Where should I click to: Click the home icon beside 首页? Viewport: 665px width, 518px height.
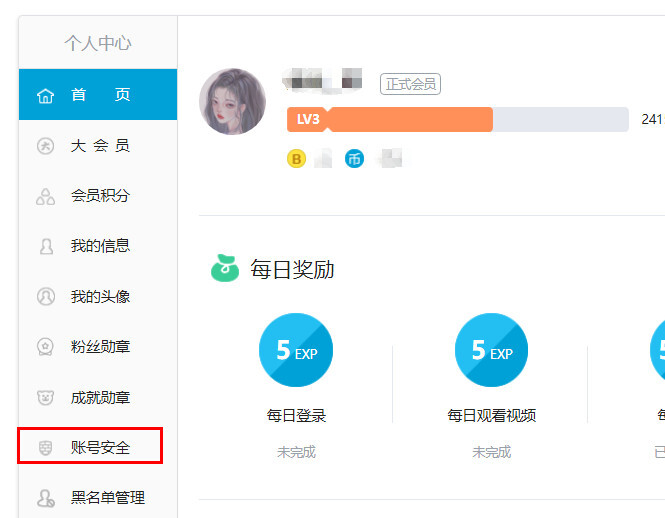(45, 96)
